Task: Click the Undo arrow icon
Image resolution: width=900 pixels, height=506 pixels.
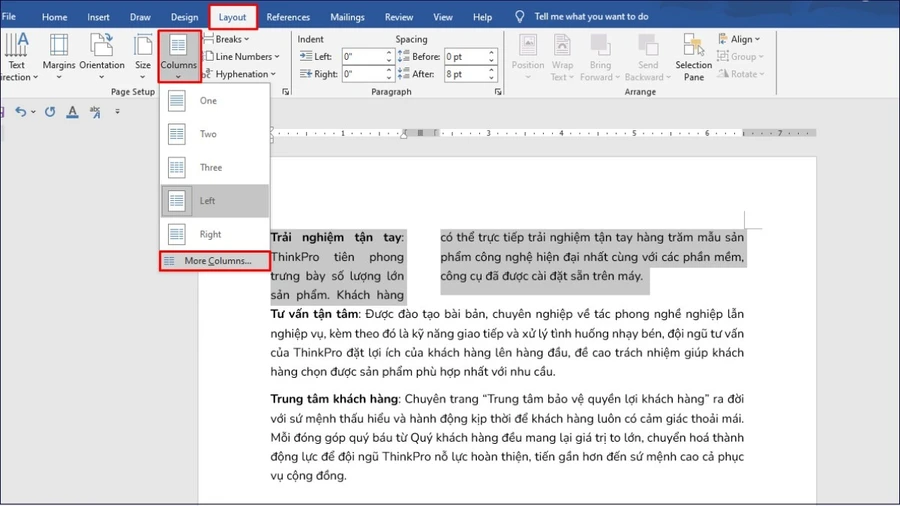Action: [x=21, y=111]
